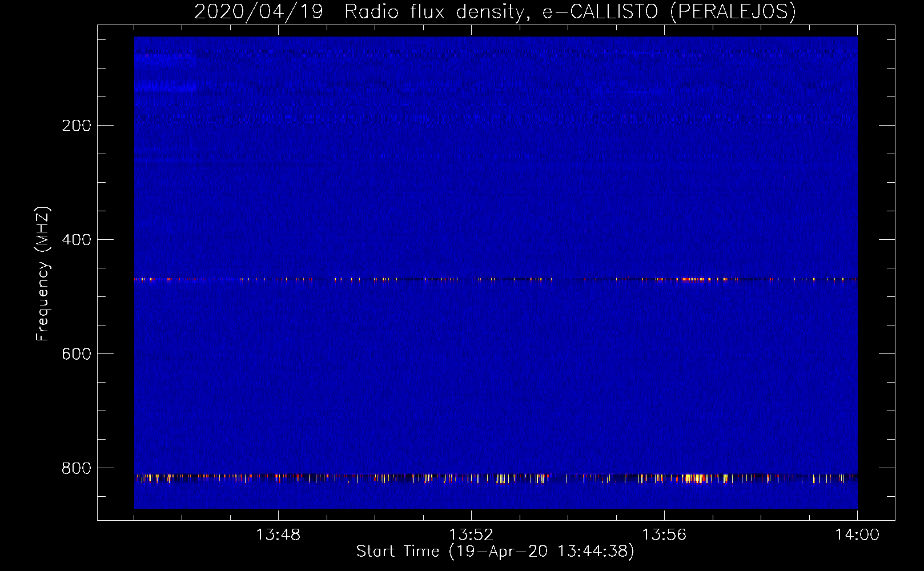Click the 'Start Time (19-Apr-20 13:44:38)' axis label
This screenshot has height=571, width=924.
pos(495,552)
